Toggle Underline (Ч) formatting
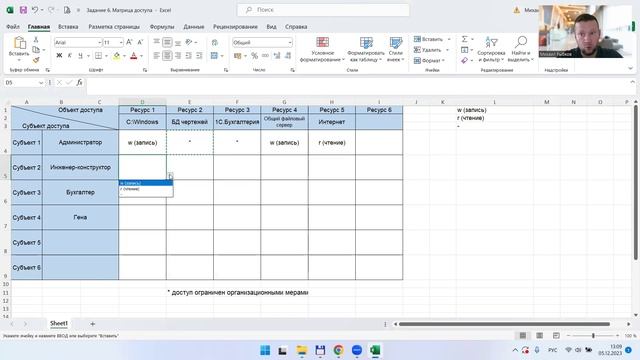This screenshot has width=640, height=360. coord(80,56)
